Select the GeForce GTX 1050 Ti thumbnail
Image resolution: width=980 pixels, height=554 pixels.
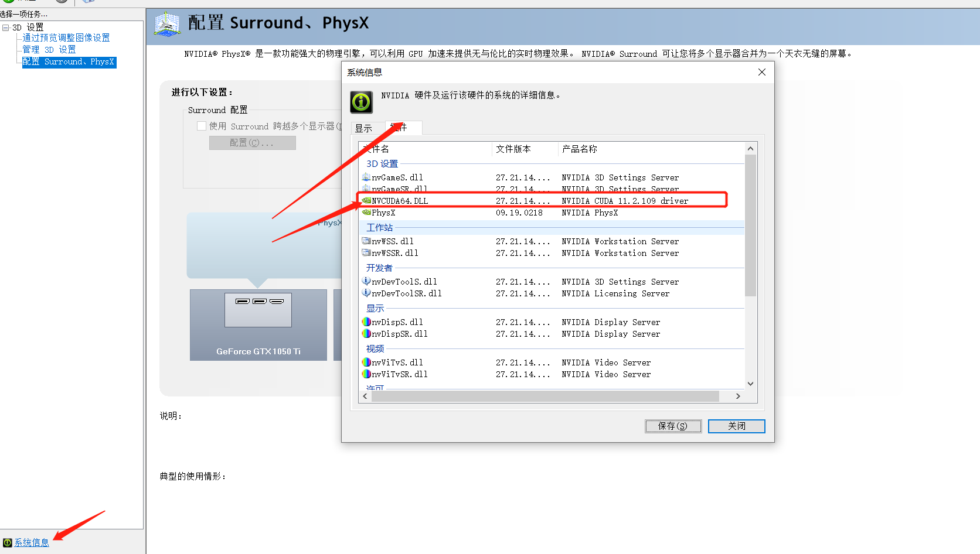point(258,325)
